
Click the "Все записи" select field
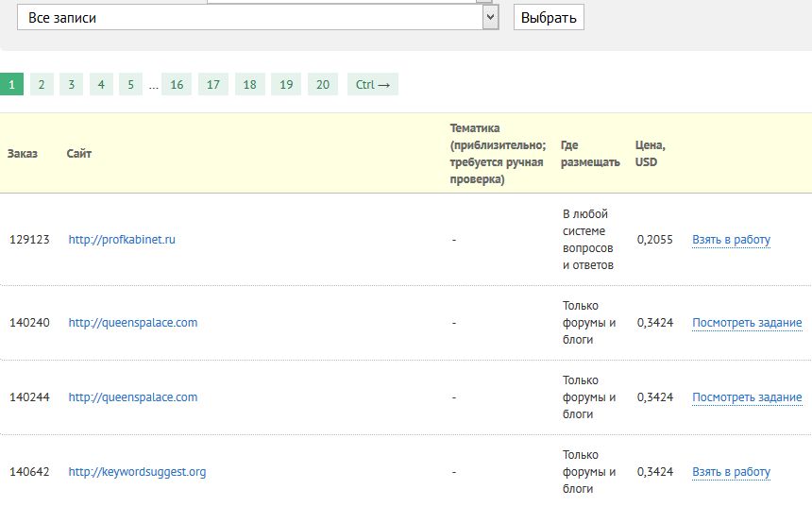(x=258, y=17)
